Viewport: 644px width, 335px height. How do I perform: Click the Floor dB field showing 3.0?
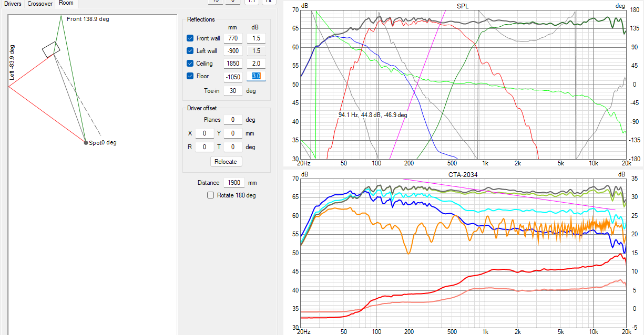(256, 77)
